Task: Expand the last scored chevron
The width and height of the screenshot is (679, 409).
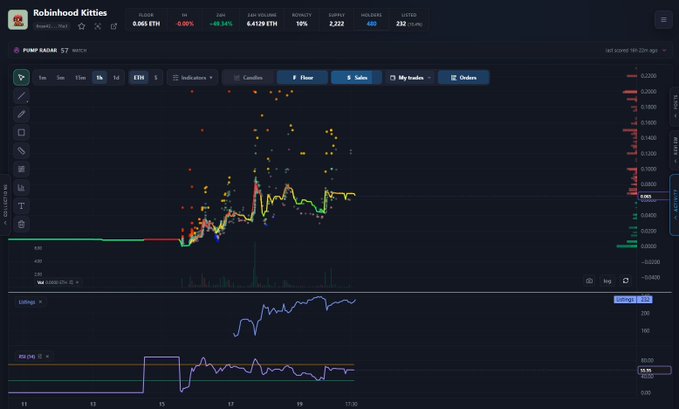Action: (664, 50)
